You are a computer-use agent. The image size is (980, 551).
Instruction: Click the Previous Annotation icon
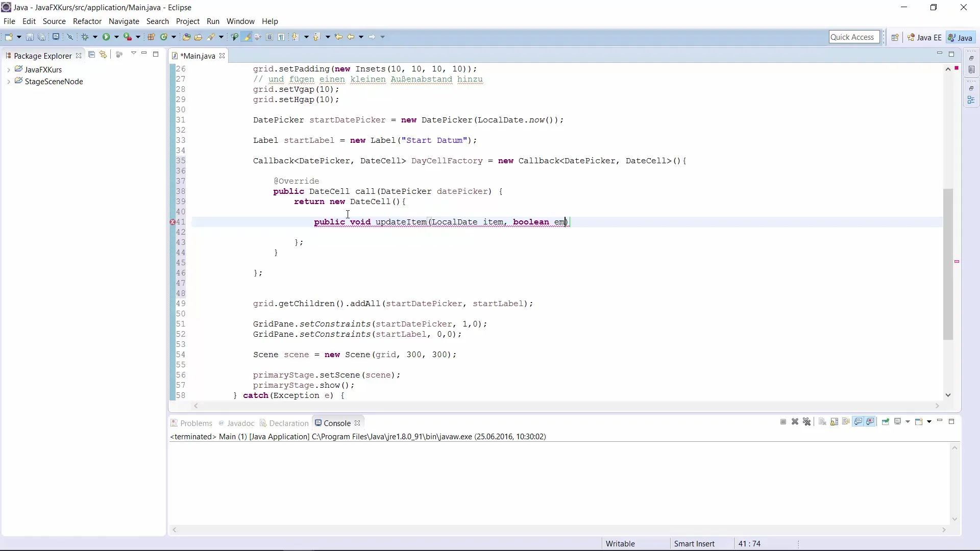click(x=316, y=37)
